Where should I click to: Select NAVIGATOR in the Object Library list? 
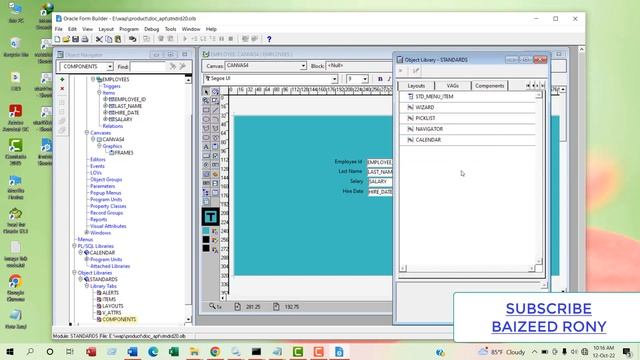click(x=468, y=129)
